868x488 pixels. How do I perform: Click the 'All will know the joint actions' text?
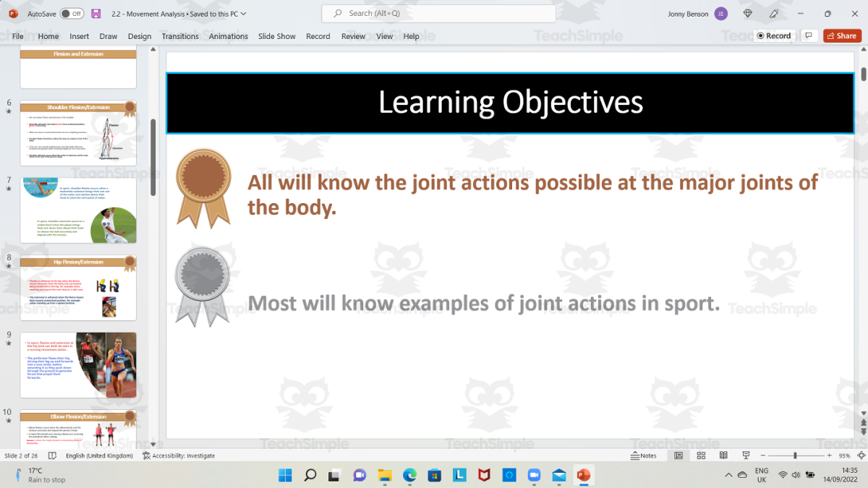point(532,194)
